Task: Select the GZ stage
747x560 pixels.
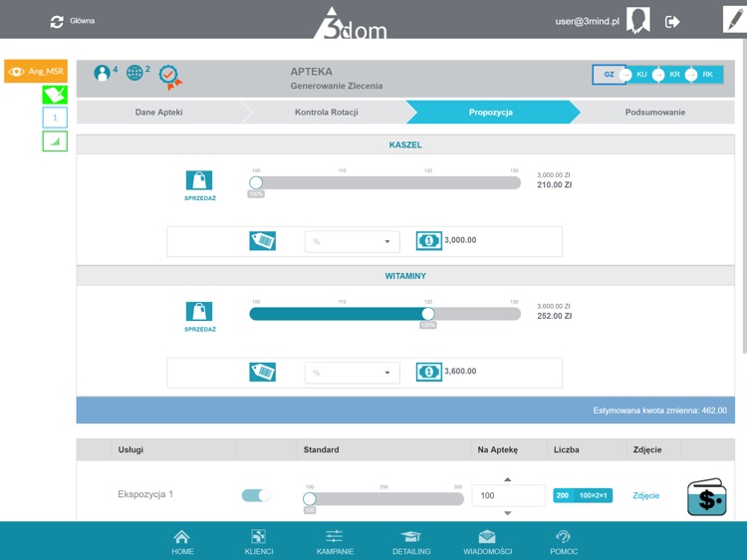Action: click(609, 75)
